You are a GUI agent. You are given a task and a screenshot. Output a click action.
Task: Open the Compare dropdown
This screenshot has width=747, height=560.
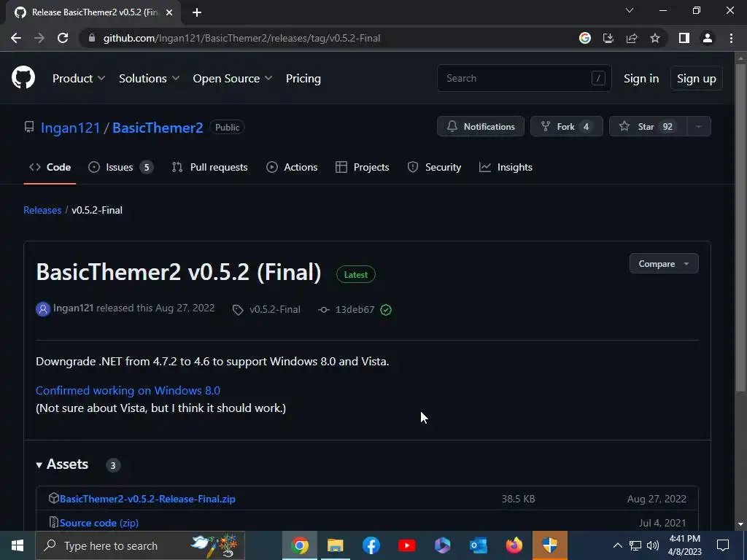point(664,263)
